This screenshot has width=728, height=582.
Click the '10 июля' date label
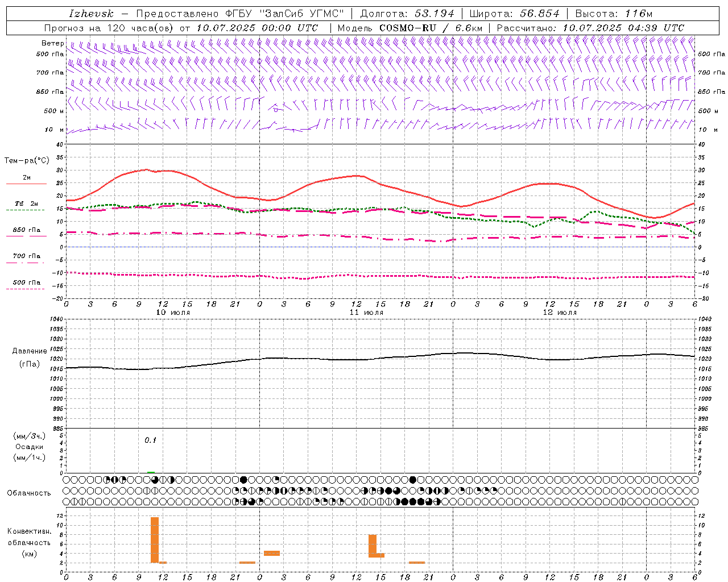coord(173,312)
